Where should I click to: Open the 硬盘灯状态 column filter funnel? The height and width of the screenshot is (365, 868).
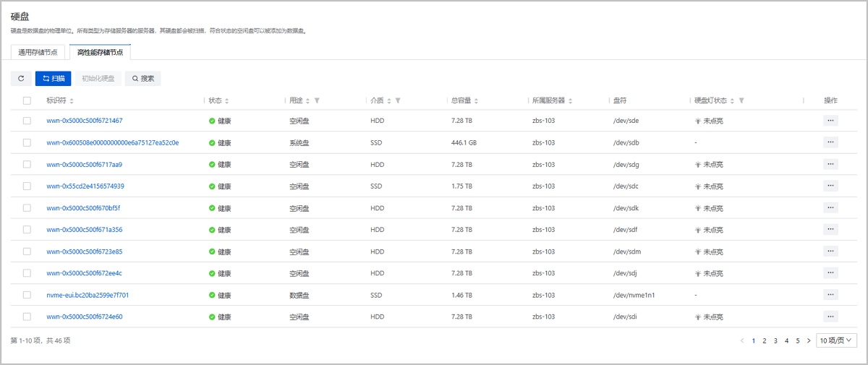(x=741, y=100)
